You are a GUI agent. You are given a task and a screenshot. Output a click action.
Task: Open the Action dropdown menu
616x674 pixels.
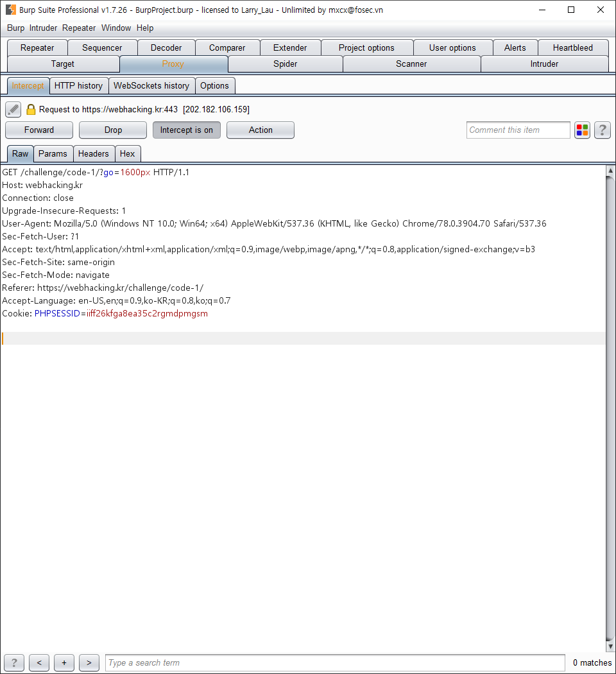261,130
